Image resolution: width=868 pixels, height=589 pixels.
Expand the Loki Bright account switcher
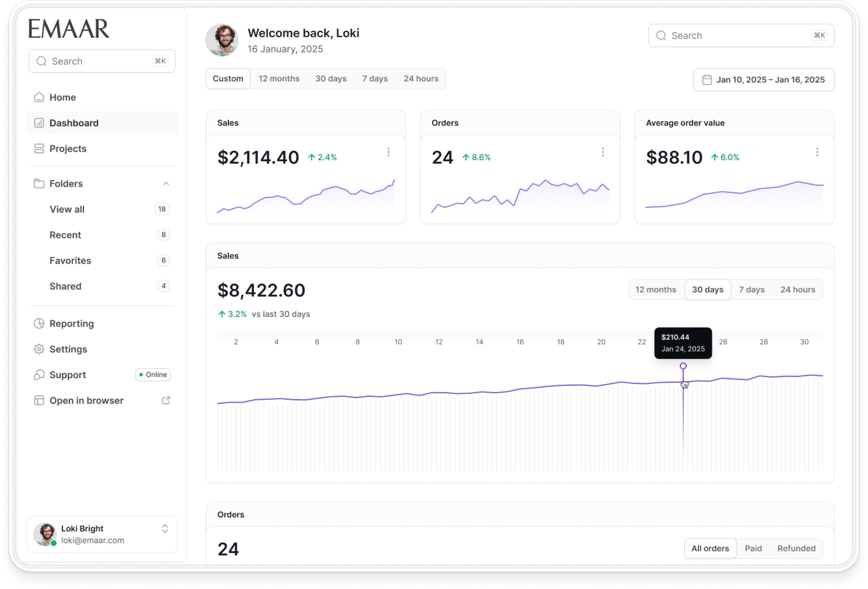(x=165, y=528)
